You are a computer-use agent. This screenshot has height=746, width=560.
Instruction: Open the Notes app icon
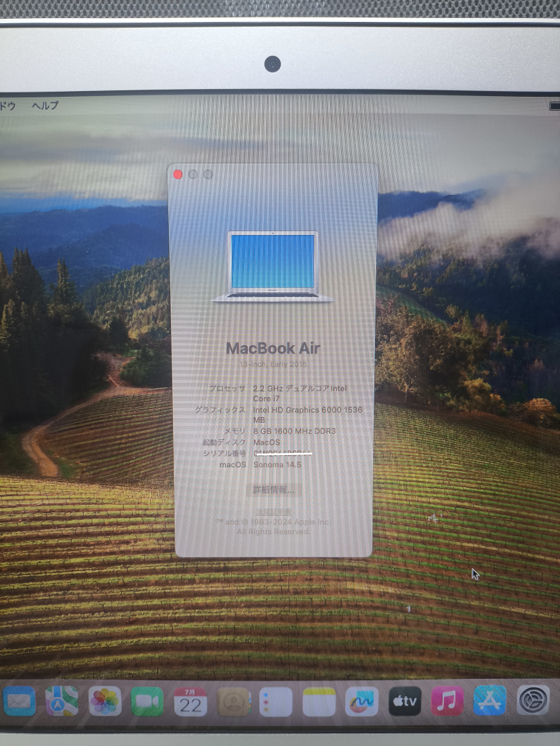coord(319,701)
